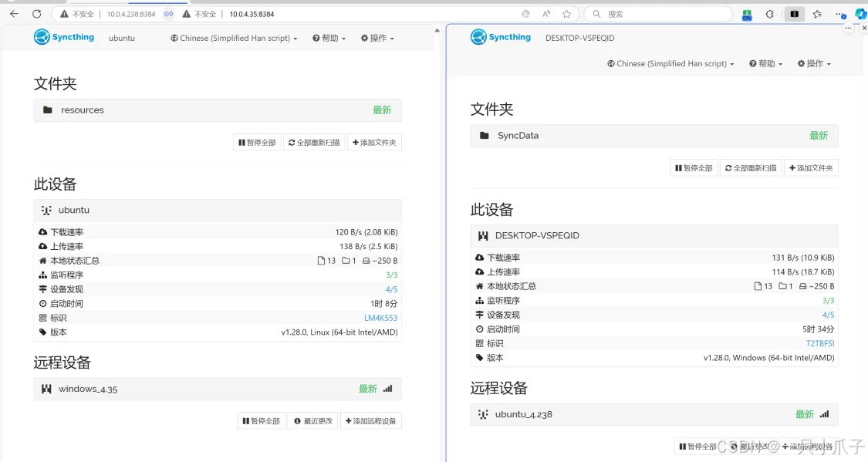This screenshot has height=462, width=868.
Task: Collapse the DESKTOP-VSPEQID device panel header
Action: pyautogui.click(x=654, y=236)
